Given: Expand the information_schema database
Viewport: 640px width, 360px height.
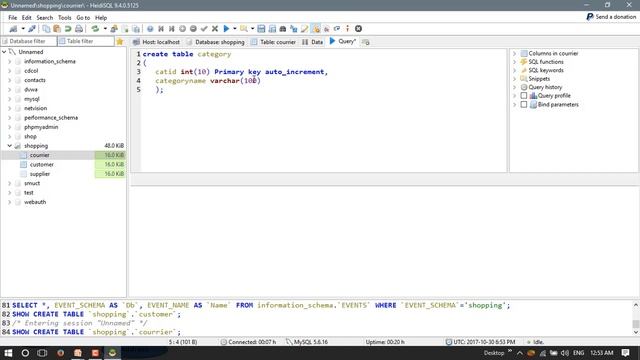Looking at the screenshot, I should pos(9,61).
